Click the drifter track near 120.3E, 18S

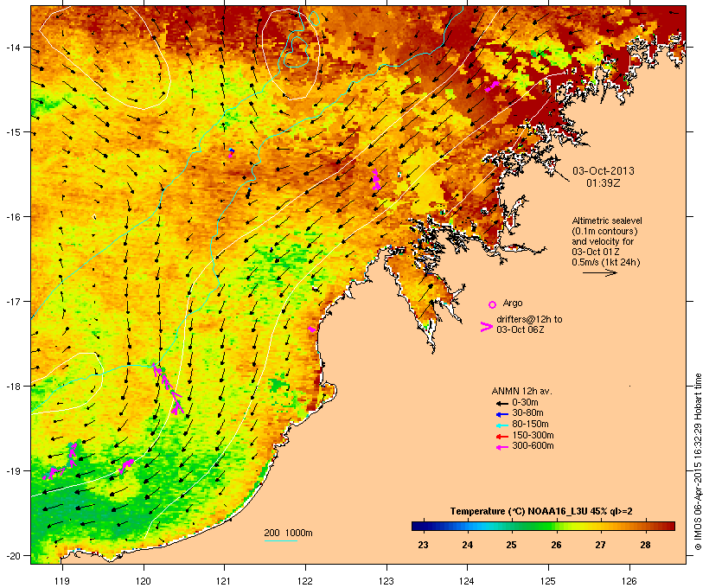(167, 388)
